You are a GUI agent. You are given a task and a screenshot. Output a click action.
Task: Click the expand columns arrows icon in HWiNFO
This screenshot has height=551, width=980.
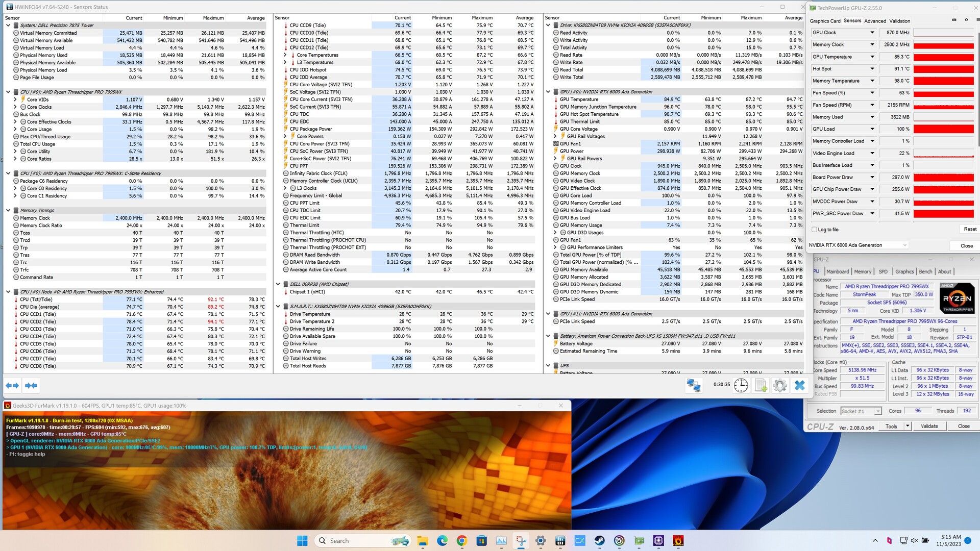(12, 386)
